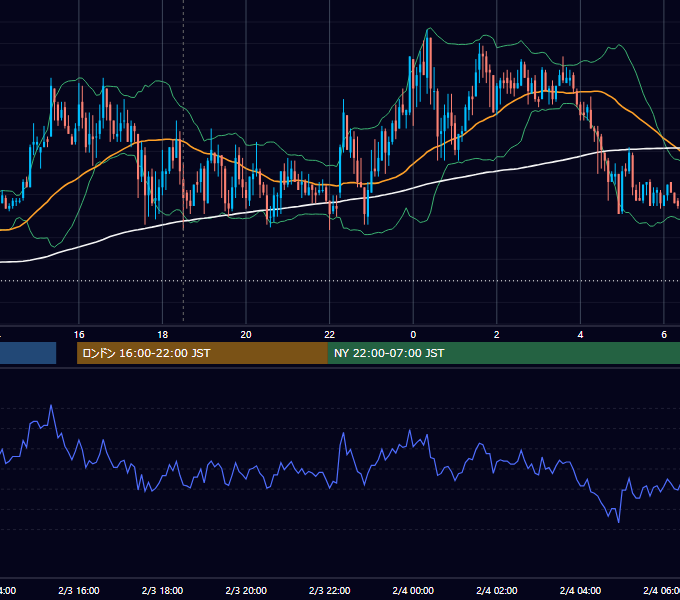Click the 0 hour label on price chart axis
The height and width of the screenshot is (600, 680).
[x=413, y=335]
